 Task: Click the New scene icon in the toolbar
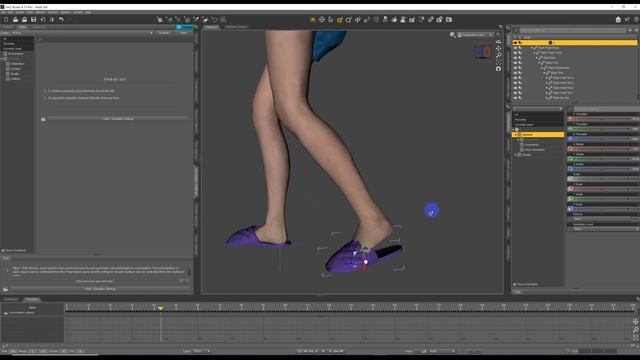point(6,20)
